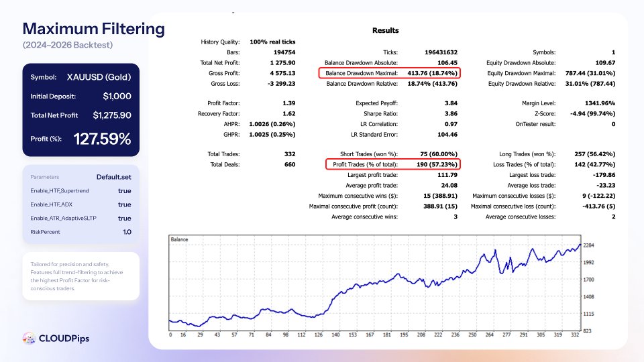The width and height of the screenshot is (644, 362).
Task: Click the 332 marker on chart x-axis
Action: point(575,335)
